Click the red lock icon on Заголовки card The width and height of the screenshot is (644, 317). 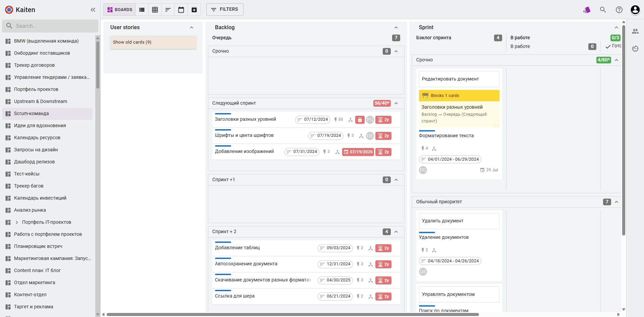360,120
